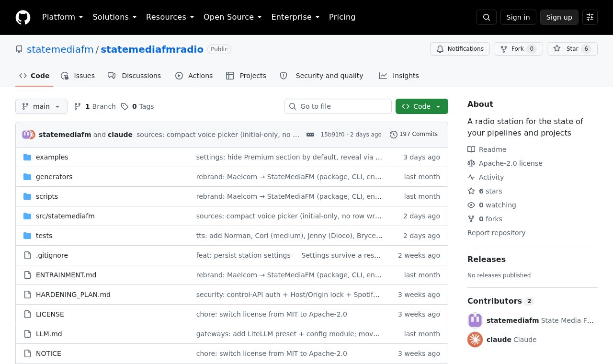Click the LICENSE file icon
Viewport: 613px width, 364px height.
[x=27, y=314]
